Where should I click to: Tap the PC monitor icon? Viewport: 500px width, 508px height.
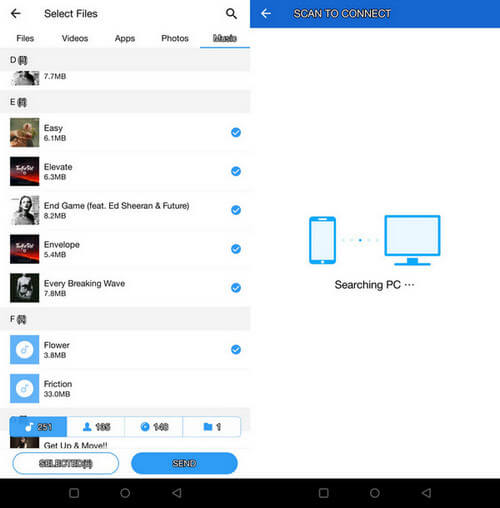412,240
